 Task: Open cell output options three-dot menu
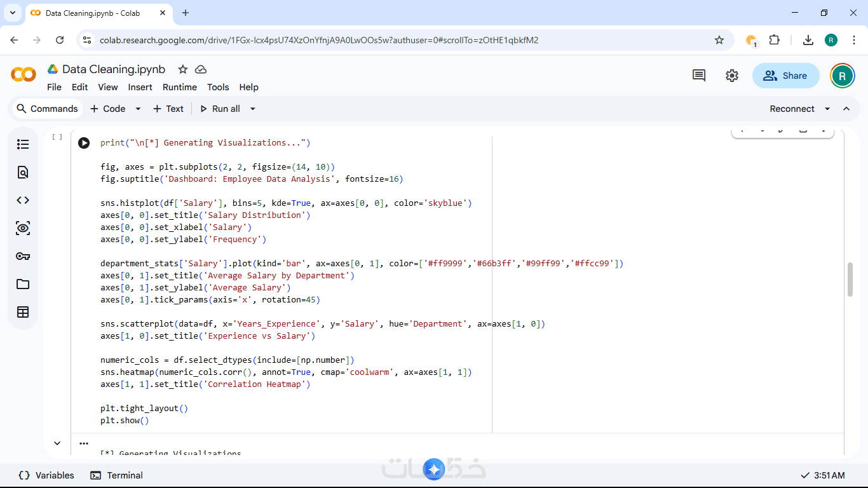click(x=84, y=444)
